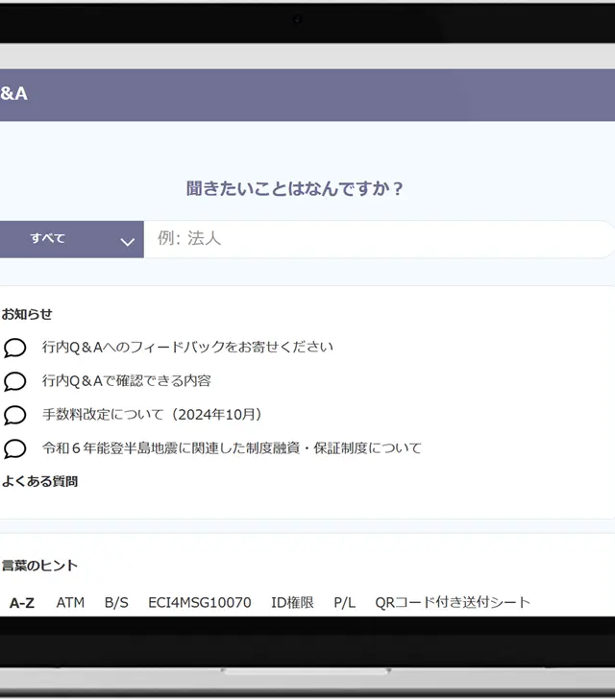The width and height of the screenshot is (615, 700).
Task: Click the よくある質問 section heading
Action: 39,482
